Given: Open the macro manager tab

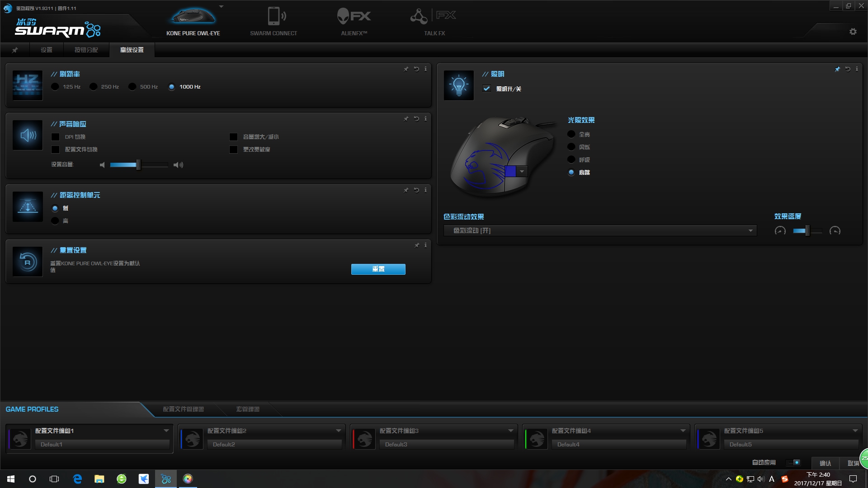Looking at the screenshot, I should (247, 409).
